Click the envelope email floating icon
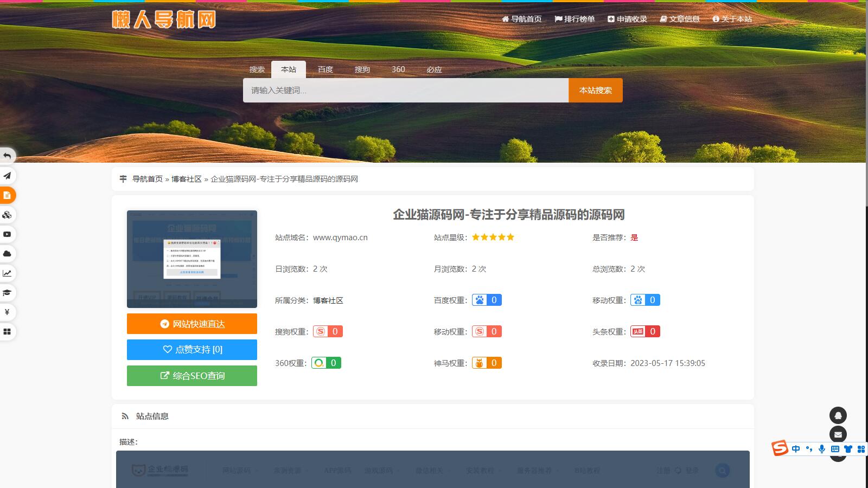This screenshot has height=488, width=868. pos(838,434)
